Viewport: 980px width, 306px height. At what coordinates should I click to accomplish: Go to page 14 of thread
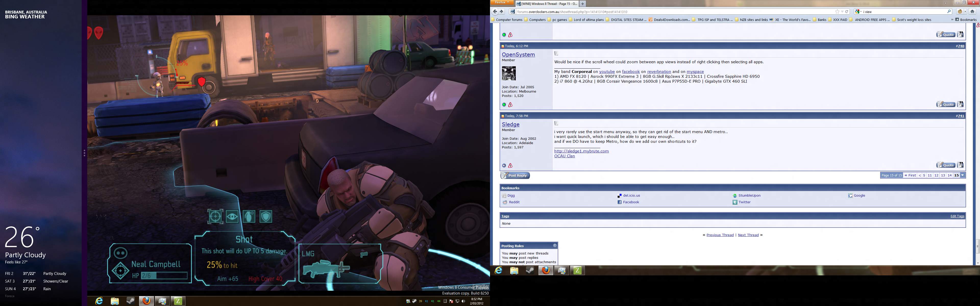[950, 175]
